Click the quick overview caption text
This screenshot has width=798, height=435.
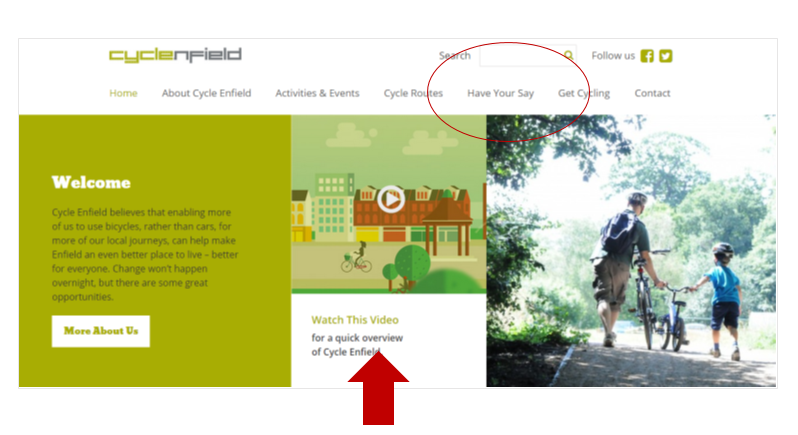357,345
